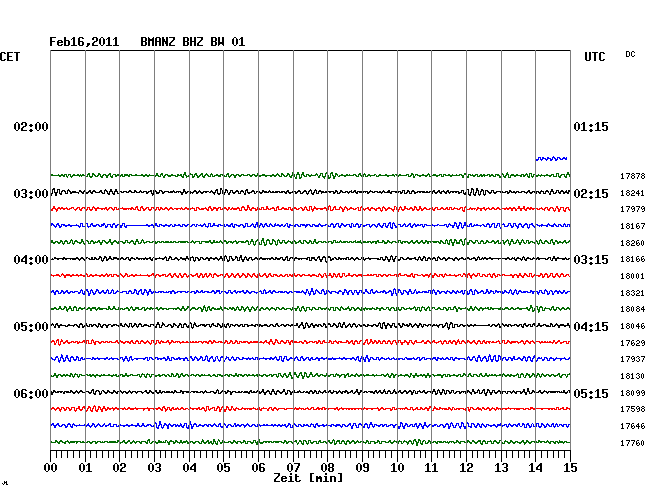
Task: Click the DC column header
Action: [x=630, y=54]
